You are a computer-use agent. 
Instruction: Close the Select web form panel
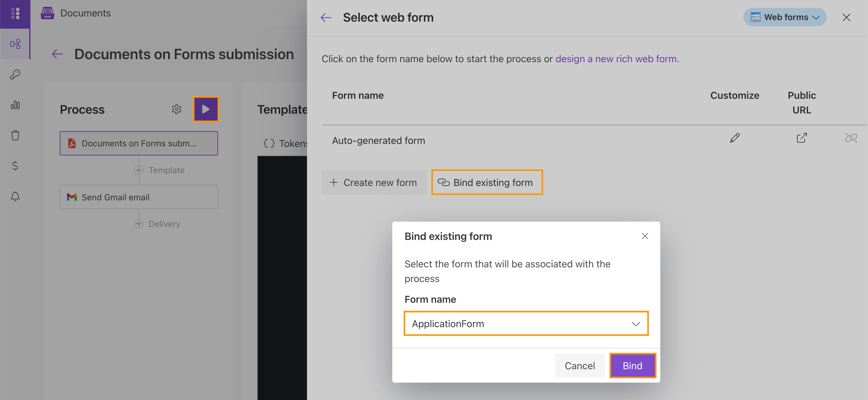[846, 18]
